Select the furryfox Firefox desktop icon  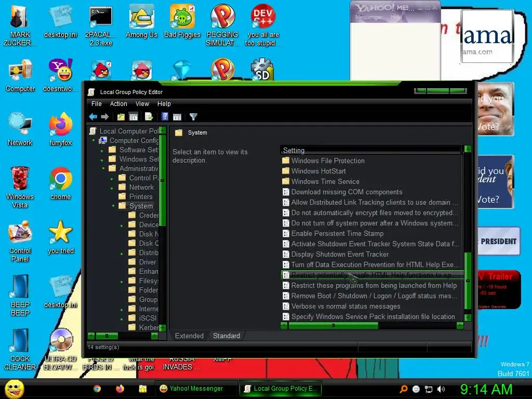[x=61, y=129]
